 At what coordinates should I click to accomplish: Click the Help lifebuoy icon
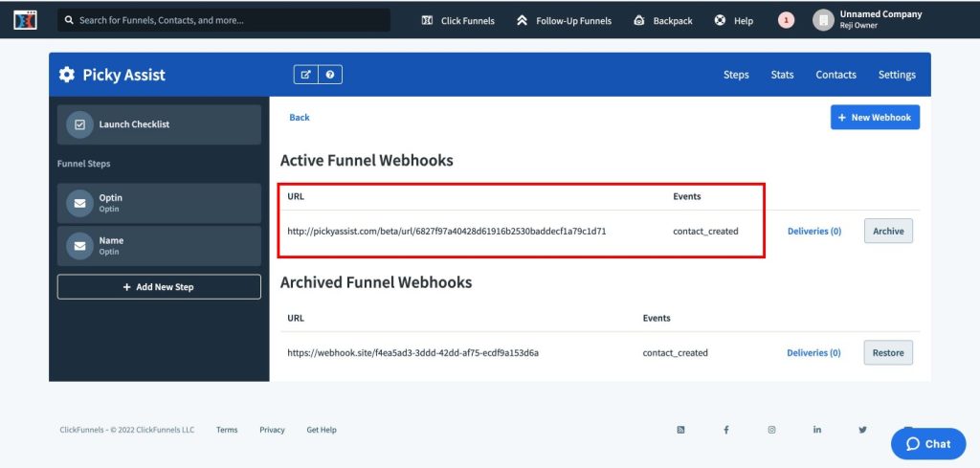(x=720, y=21)
